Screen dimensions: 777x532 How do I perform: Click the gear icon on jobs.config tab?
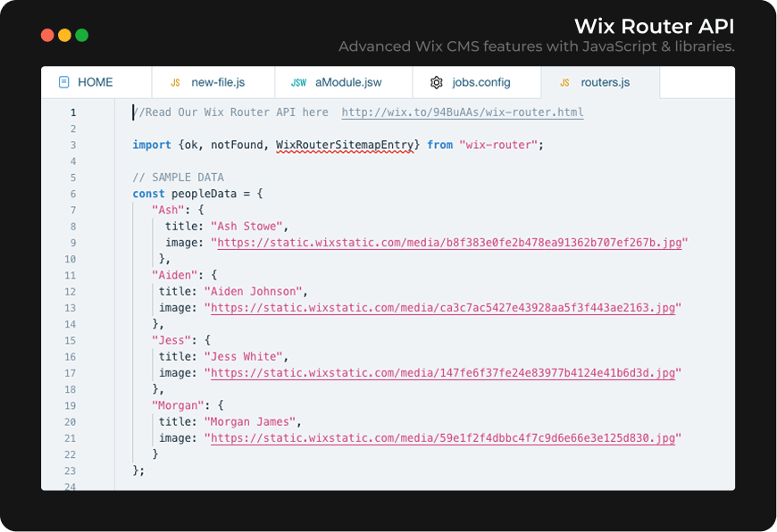click(x=436, y=82)
